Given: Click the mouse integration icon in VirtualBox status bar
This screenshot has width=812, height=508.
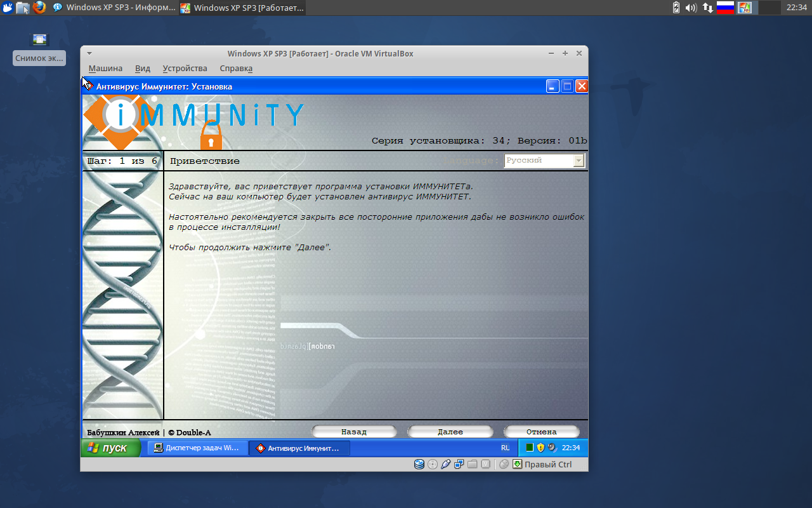Looking at the screenshot, I should (504, 464).
